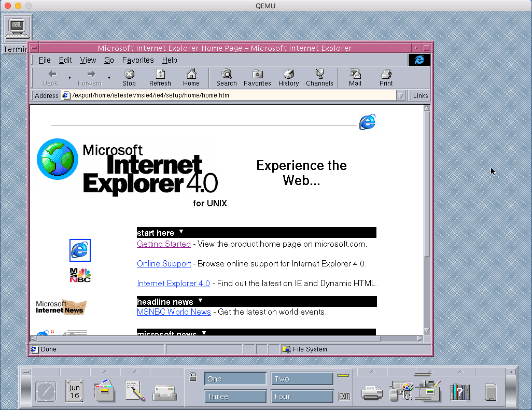Go to Home page via toolbar
The height and width of the screenshot is (410, 532).
tap(191, 78)
